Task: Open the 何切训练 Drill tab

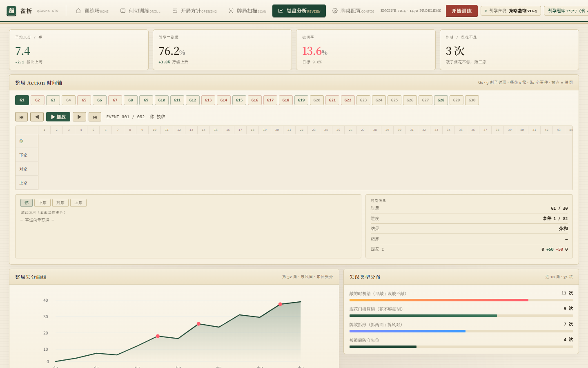Action: click(x=140, y=11)
